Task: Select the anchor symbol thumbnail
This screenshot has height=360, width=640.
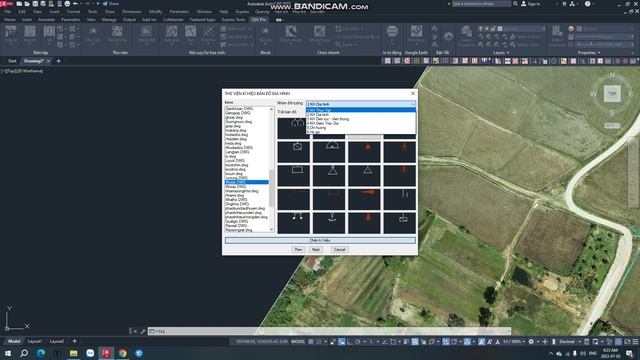Action: tap(329, 223)
